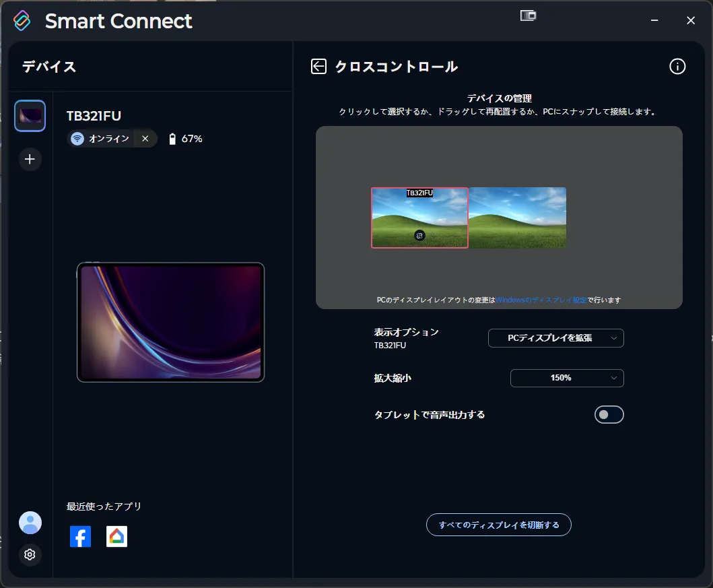Open the user profile avatar
Image resolution: width=713 pixels, height=588 pixels.
[x=30, y=523]
